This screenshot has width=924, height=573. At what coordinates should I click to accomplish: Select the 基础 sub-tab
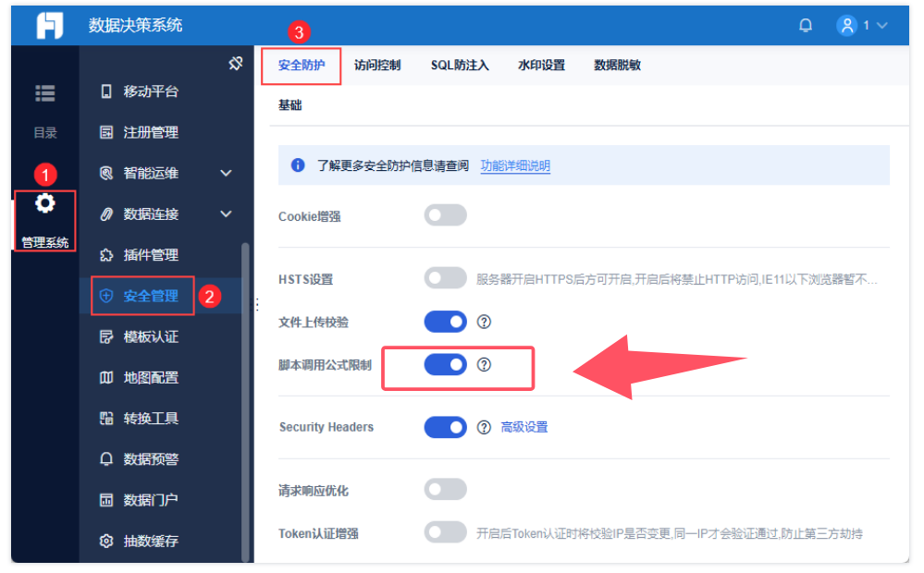point(290,104)
